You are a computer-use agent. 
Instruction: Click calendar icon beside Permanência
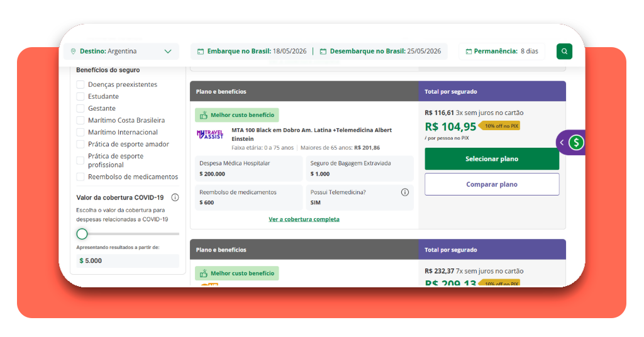[x=469, y=52]
